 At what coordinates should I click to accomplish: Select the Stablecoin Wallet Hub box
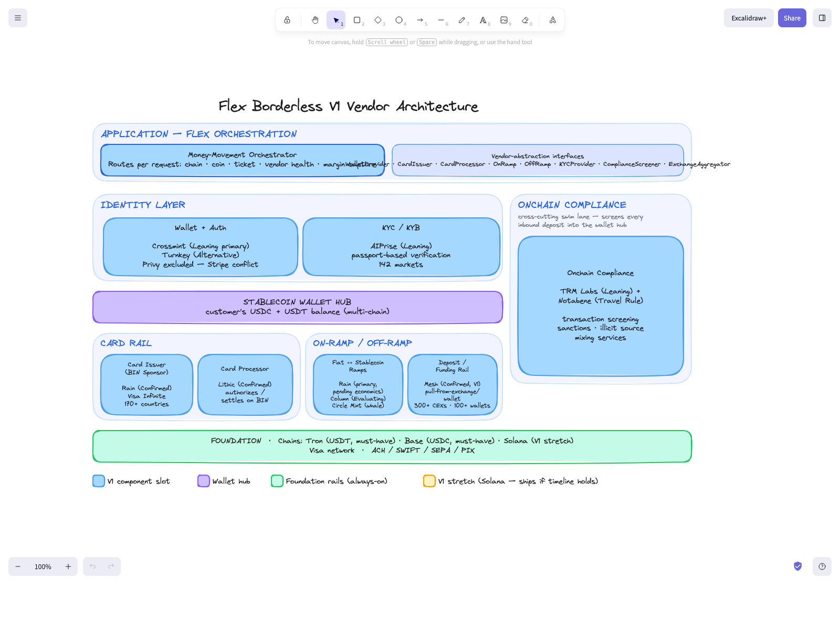(x=298, y=307)
